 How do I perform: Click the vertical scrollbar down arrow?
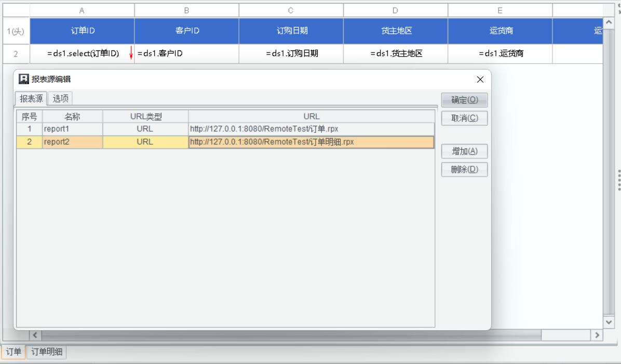[x=609, y=322]
